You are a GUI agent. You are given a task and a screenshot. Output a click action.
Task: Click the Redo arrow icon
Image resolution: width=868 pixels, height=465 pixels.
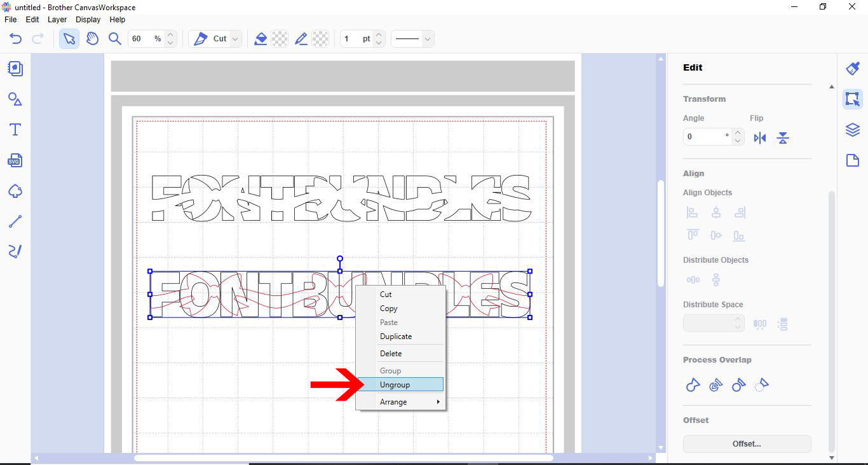(x=37, y=39)
